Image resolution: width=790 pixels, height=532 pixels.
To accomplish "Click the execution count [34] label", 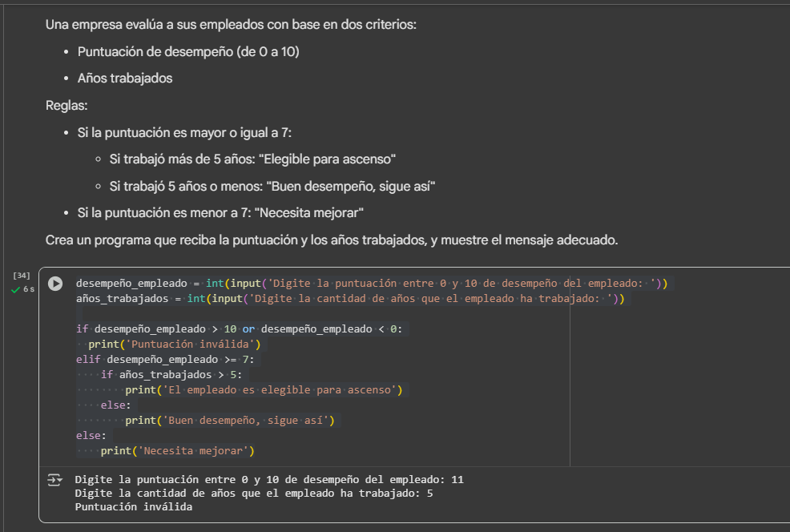I will [x=22, y=276].
